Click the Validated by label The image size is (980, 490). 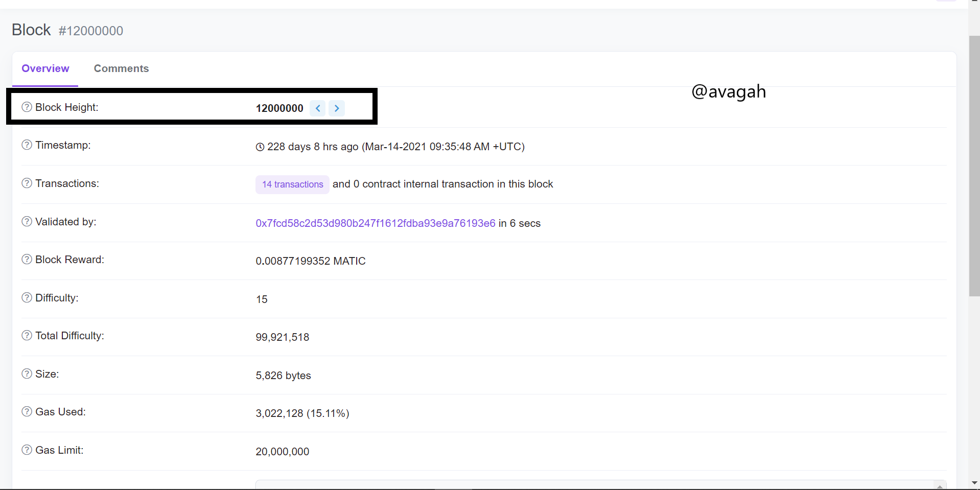tap(66, 222)
